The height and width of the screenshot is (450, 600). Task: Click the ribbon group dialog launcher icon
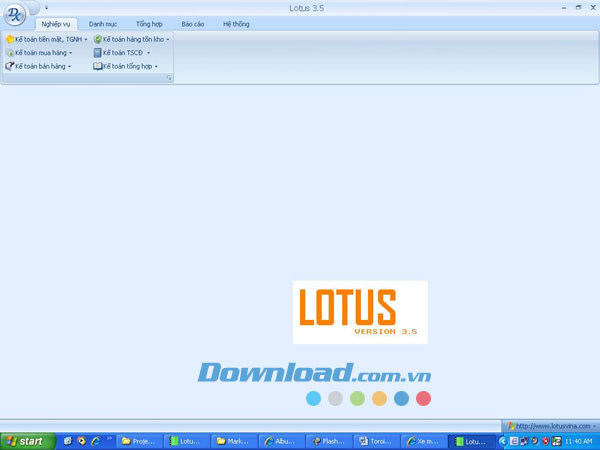pyautogui.click(x=169, y=78)
